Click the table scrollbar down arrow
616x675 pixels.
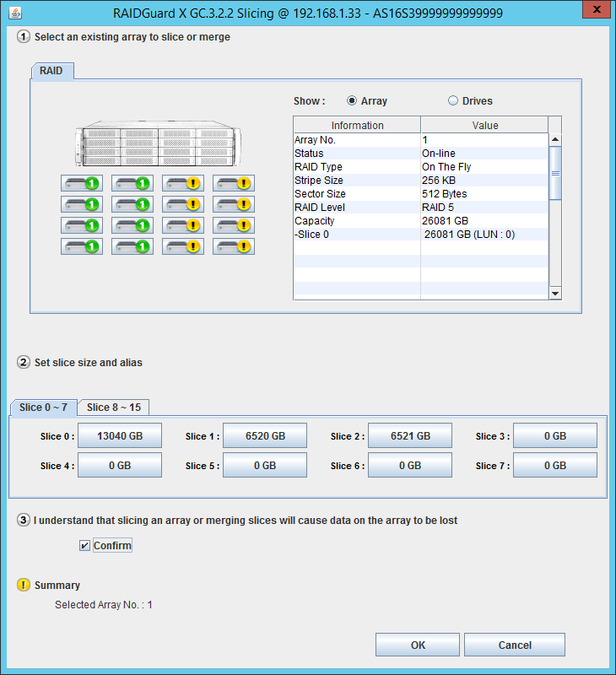coord(555,294)
